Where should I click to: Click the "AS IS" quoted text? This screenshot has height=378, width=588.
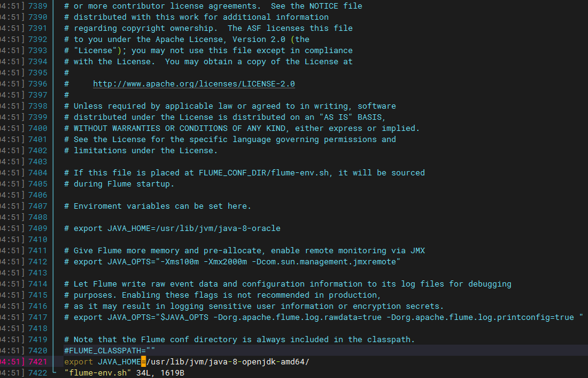tap(337, 117)
